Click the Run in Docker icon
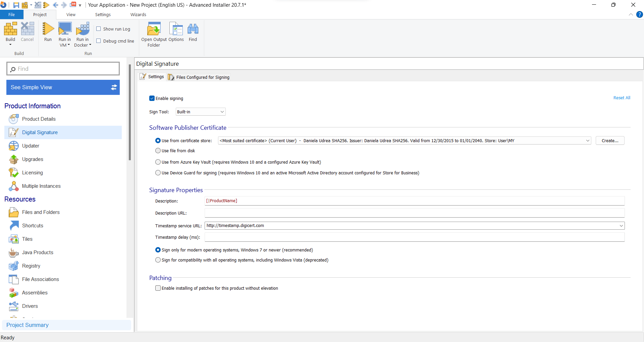The width and height of the screenshot is (644, 342). pos(83,29)
